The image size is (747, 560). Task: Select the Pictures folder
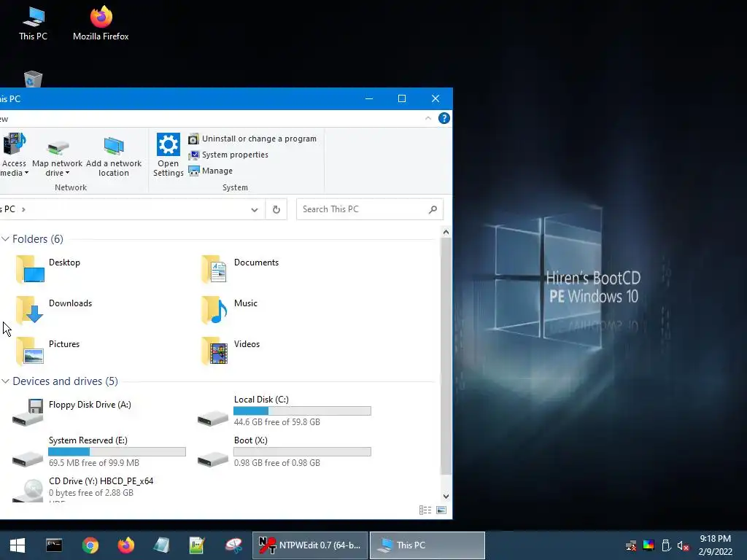point(47,351)
